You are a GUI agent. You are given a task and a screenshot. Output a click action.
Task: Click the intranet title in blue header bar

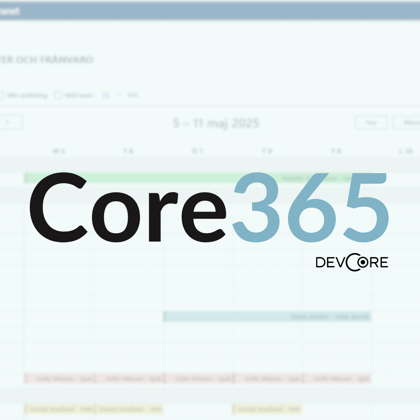click(x=9, y=11)
